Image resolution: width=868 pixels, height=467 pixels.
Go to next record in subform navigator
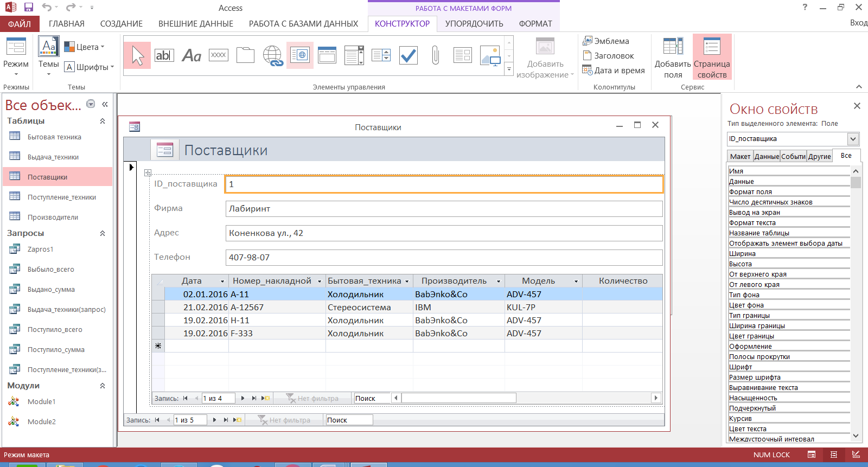point(242,398)
